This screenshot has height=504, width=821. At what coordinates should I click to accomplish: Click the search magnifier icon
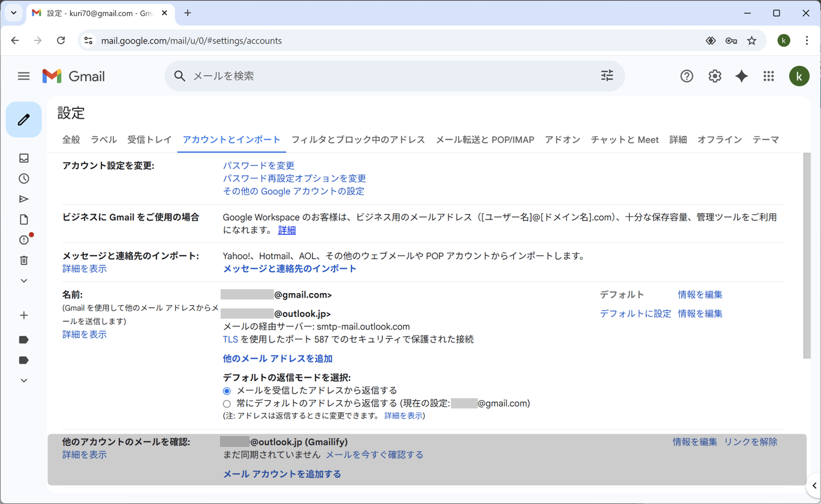[180, 76]
